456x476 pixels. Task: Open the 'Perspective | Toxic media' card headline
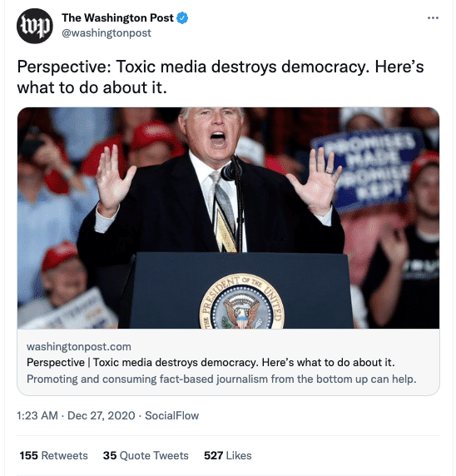(x=211, y=362)
